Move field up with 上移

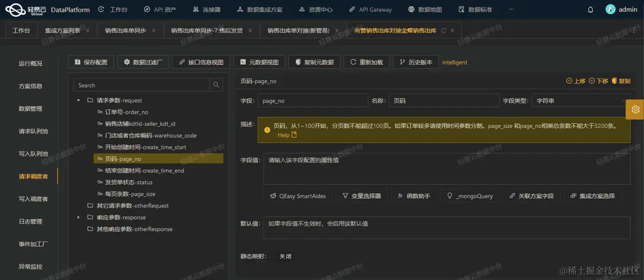coord(576,81)
